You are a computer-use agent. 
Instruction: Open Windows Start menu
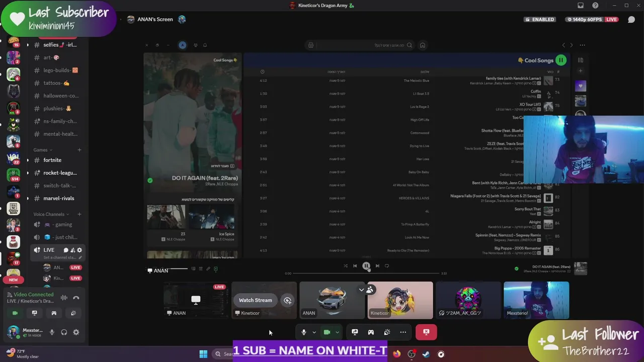point(203,354)
